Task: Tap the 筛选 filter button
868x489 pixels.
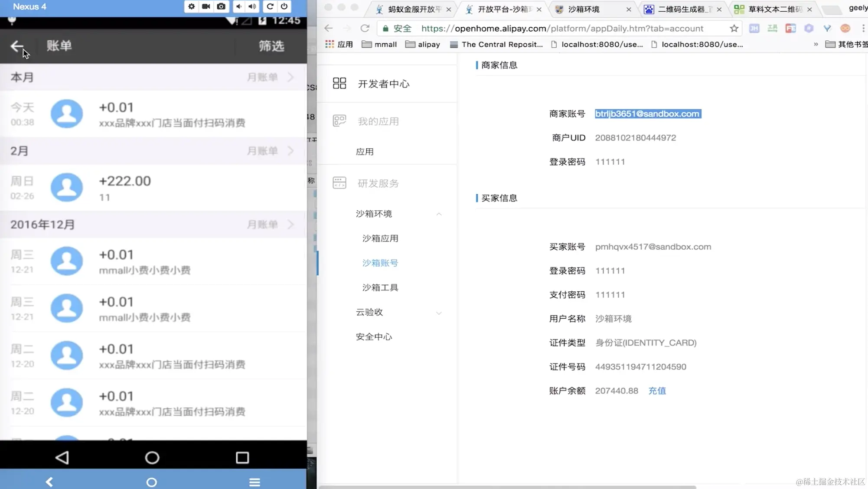Action: click(x=271, y=46)
